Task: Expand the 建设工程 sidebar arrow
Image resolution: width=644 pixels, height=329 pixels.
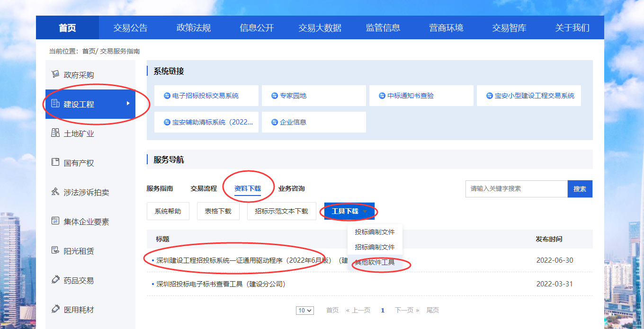Action: (128, 103)
